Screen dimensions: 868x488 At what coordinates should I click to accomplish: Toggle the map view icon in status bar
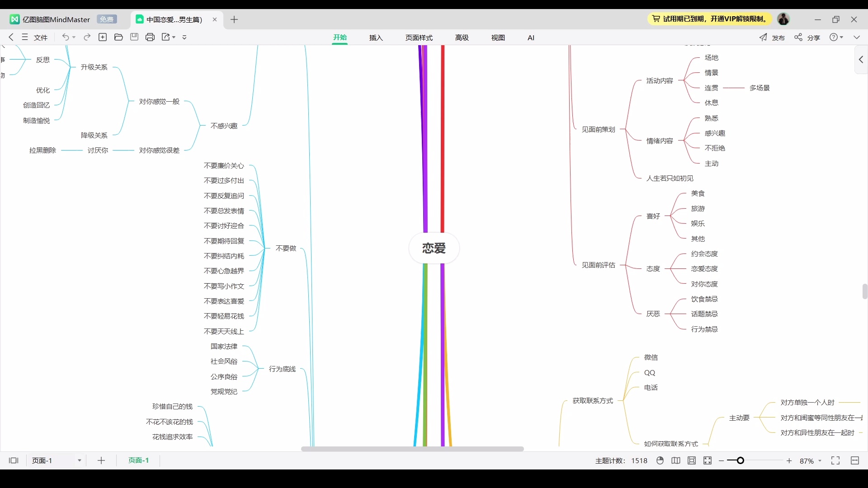[676, 460]
